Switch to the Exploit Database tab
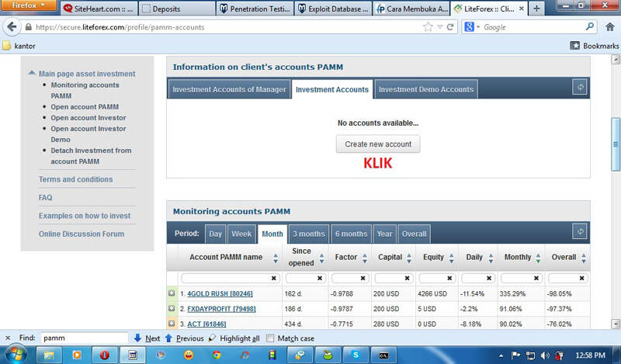The height and width of the screenshot is (364, 621). pyautogui.click(x=333, y=9)
